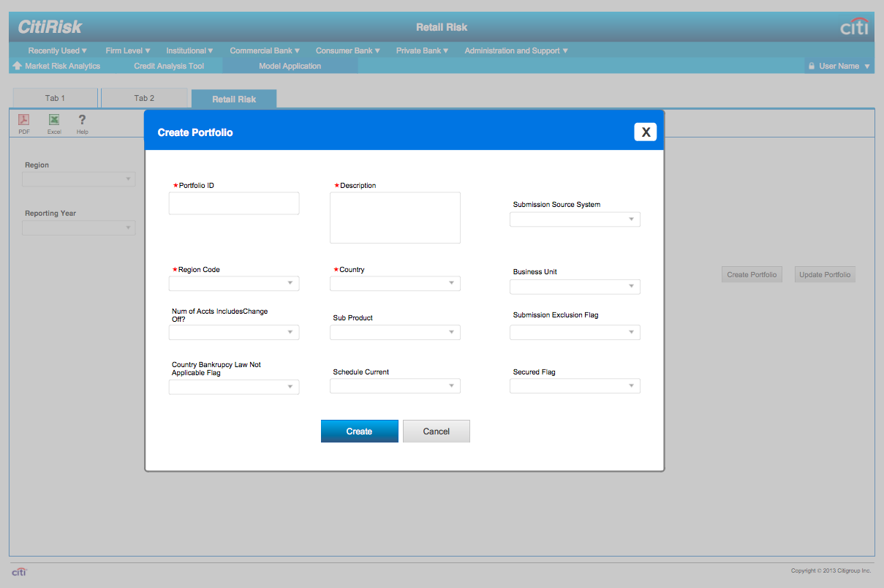
Task: Open the Sub Product dropdown
Action: tap(395, 333)
